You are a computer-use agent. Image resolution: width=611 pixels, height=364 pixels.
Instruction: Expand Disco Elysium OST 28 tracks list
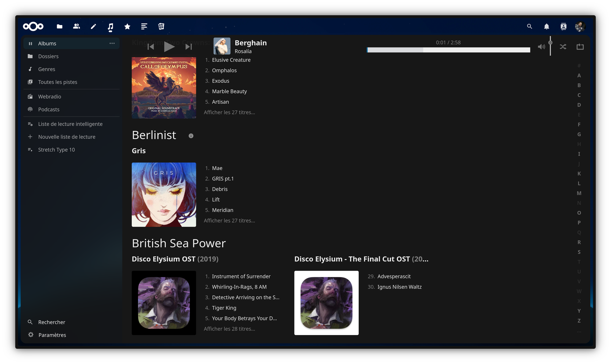[229, 329]
